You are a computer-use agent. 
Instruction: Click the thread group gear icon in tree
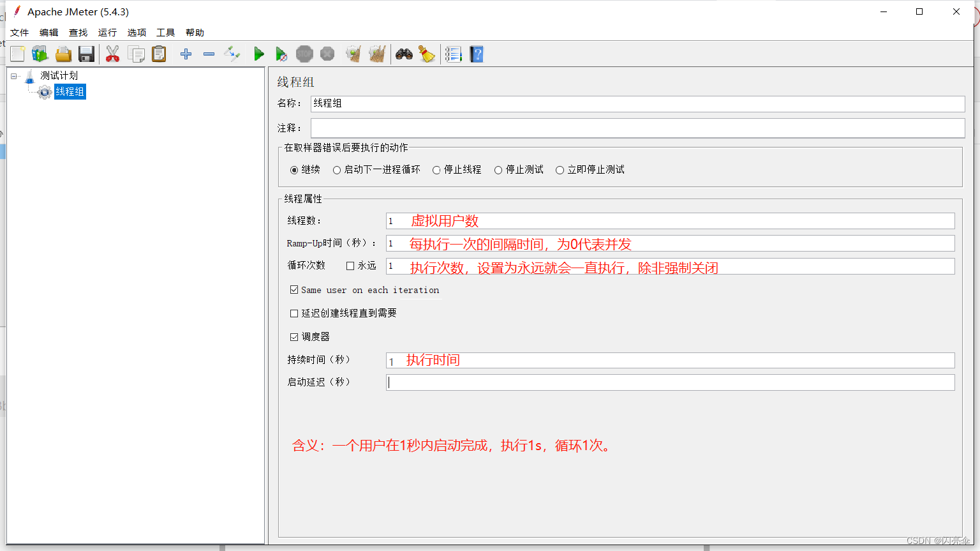coord(45,92)
